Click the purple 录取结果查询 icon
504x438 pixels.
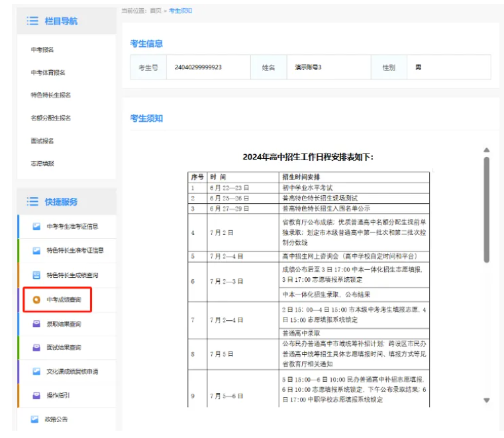[x=36, y=324]
